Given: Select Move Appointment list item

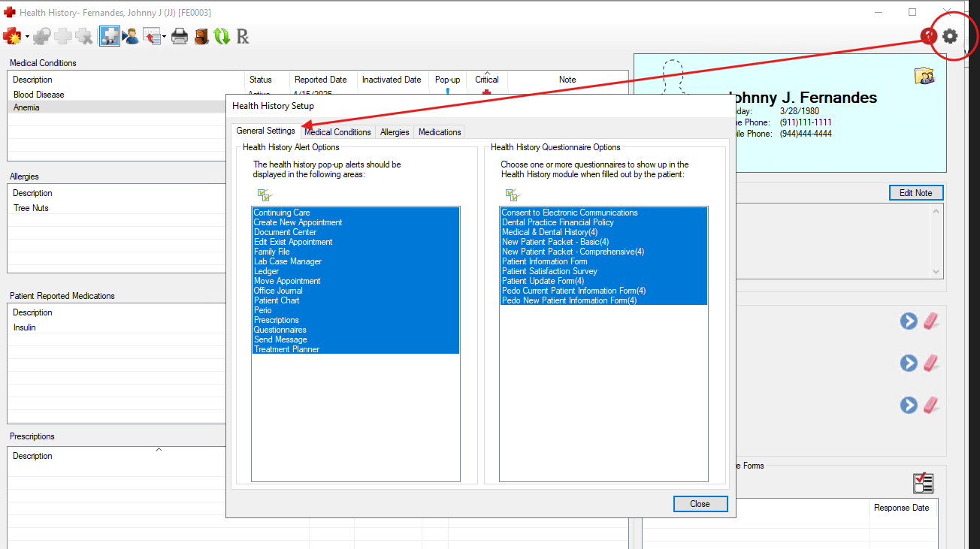Looking at the screenshot, I should (x=355, y=281).
